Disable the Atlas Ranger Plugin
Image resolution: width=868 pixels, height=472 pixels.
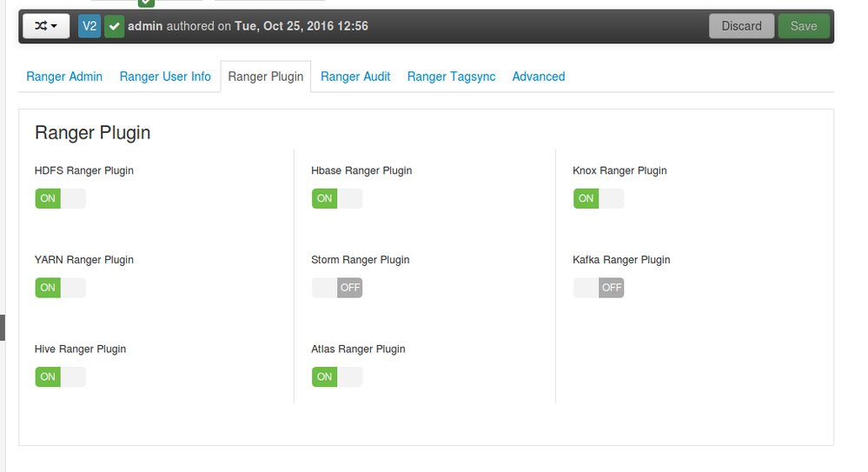tap(336, 376)
